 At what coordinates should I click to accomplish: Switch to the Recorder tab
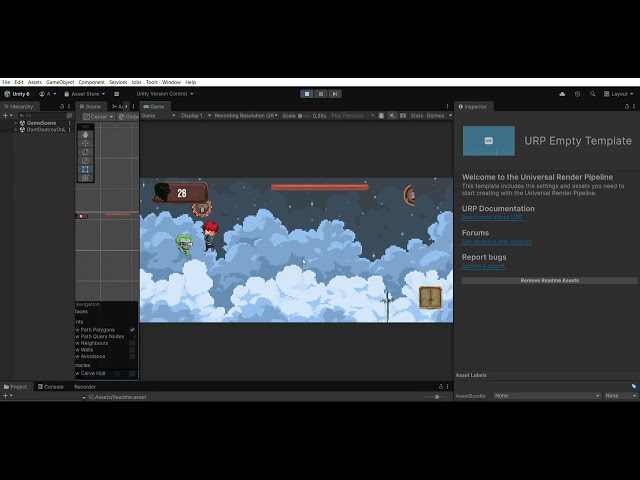[85, 387]
